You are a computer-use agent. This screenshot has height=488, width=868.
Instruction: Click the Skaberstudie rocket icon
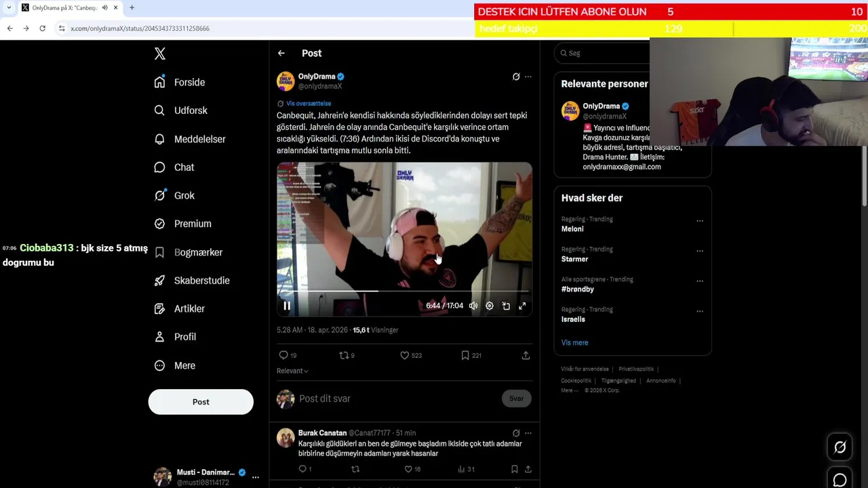(x=159, y=281)
